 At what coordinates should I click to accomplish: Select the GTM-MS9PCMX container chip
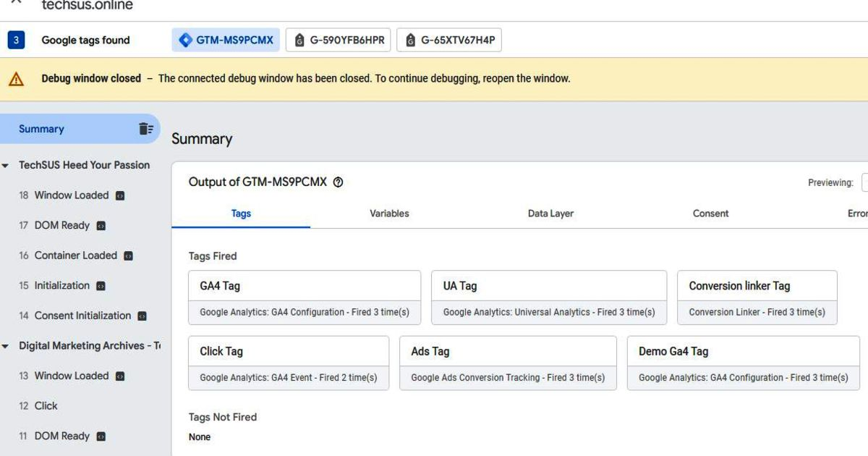(226, 41)
